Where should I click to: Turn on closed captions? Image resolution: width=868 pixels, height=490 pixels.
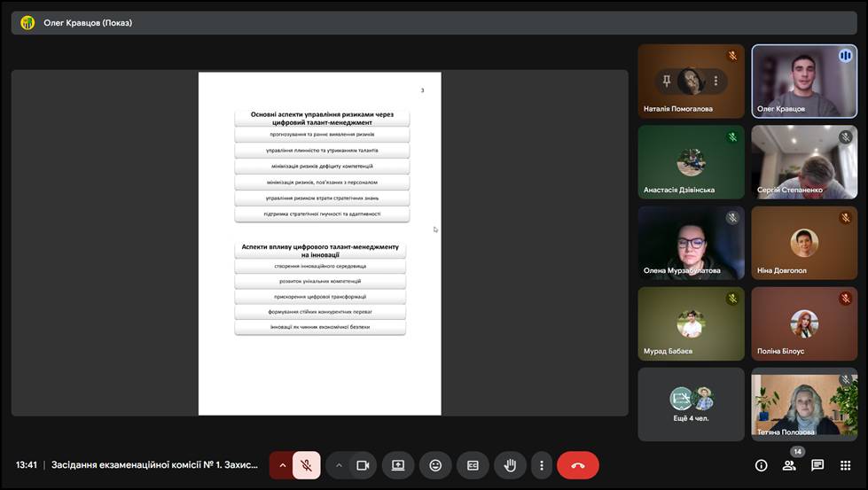[473, 465]
